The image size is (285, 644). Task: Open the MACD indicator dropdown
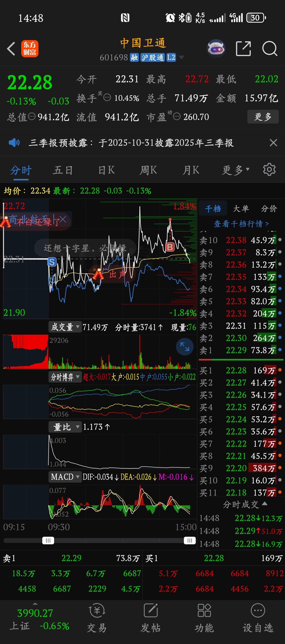65,477
